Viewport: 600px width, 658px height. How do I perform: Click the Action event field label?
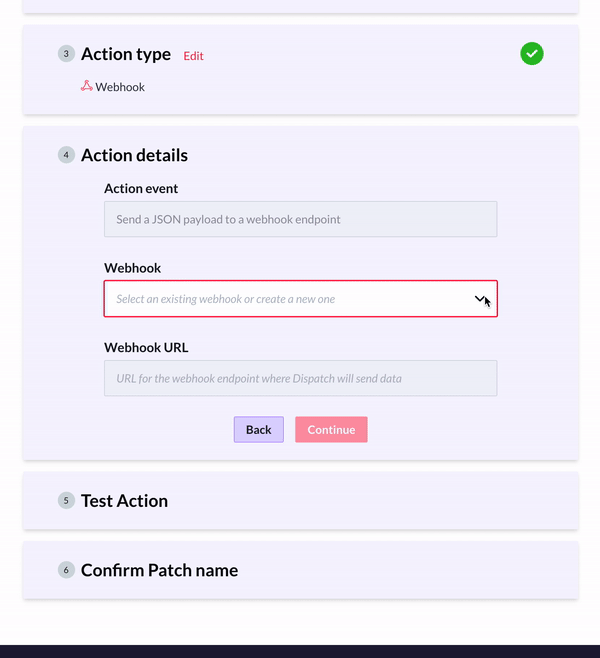pyautogui.click(x=141, y=188)
